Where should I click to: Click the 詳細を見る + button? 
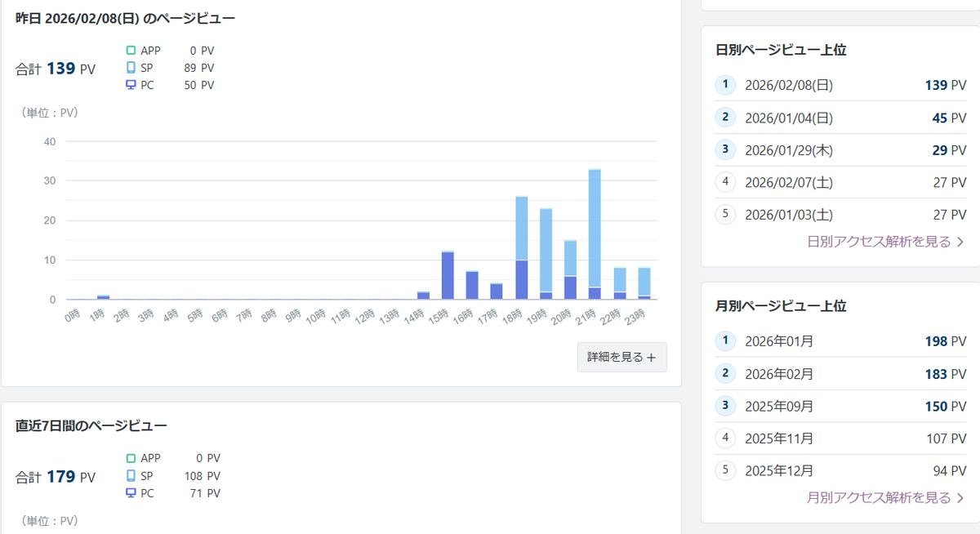point(621,357)
